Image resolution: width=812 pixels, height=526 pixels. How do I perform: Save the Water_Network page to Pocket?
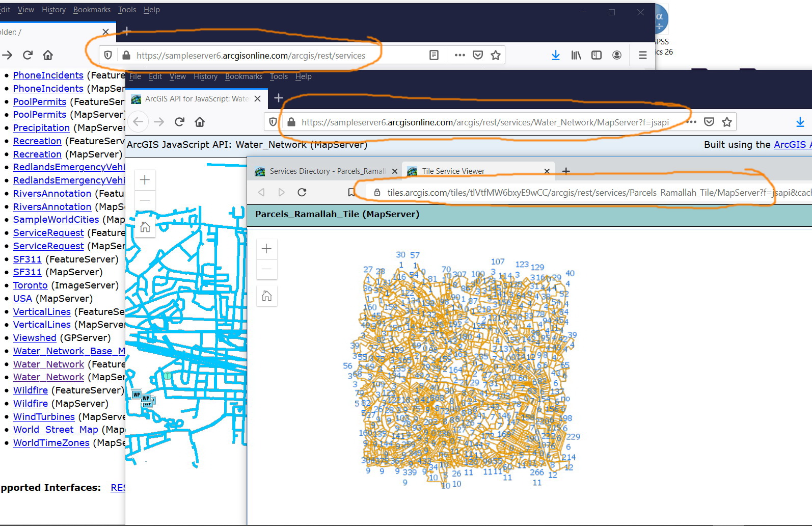709,122
